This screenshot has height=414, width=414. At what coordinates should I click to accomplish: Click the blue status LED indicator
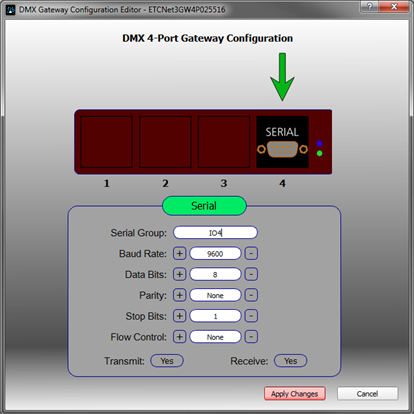click(319, 144)
